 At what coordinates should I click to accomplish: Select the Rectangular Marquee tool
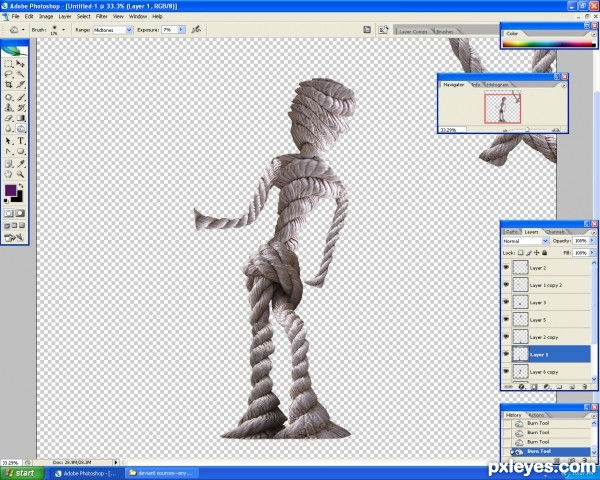tap(9, 64)
